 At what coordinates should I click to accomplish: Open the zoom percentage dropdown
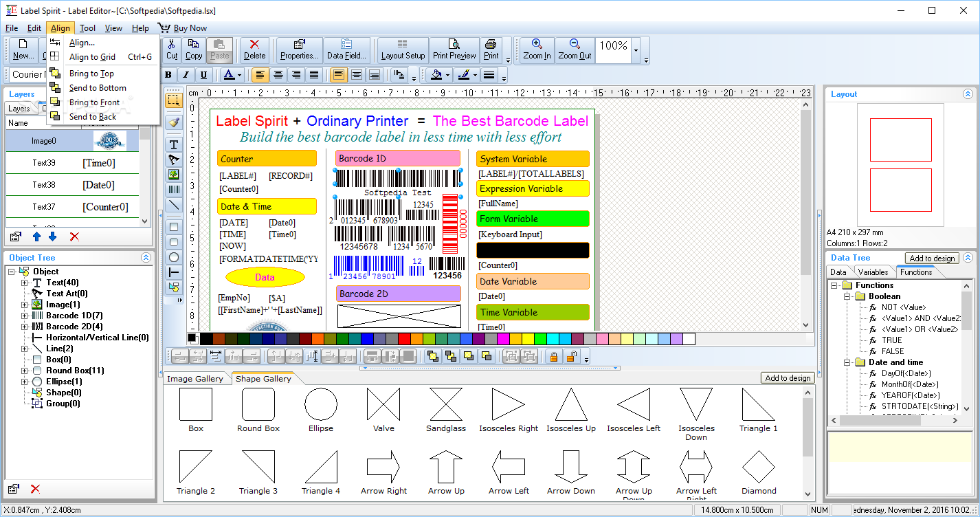coord(636,50)
